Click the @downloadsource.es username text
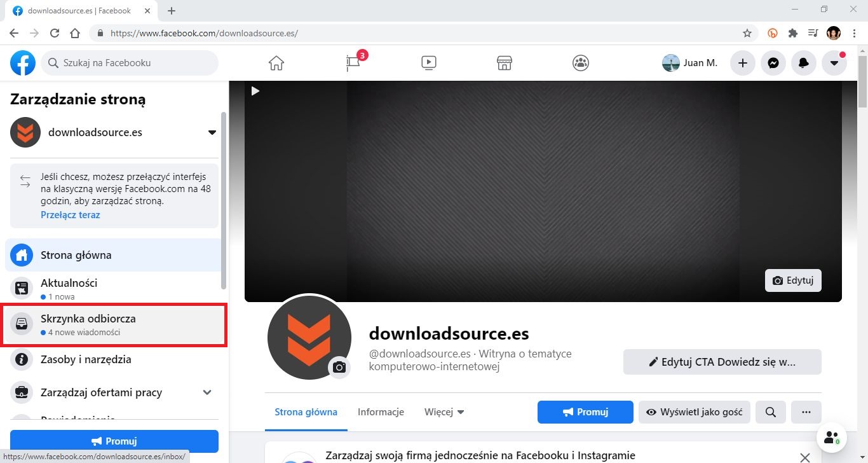Image resolution: width=868 pixels, height=463 pixels. point(419,354)
